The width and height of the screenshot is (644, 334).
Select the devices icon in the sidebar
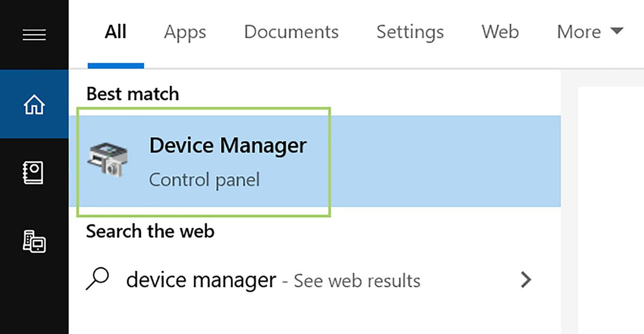pyautogui.click(x=34, y=243)
